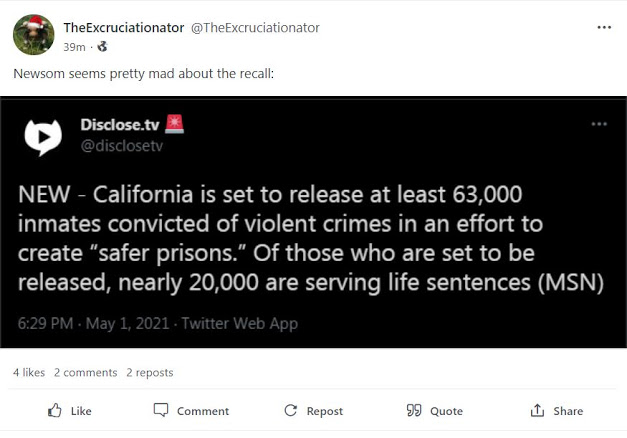Image resolution: width=627 pixels, height=438 pixels.
Task: Show the 2 comments
Action: pos(86,372)
